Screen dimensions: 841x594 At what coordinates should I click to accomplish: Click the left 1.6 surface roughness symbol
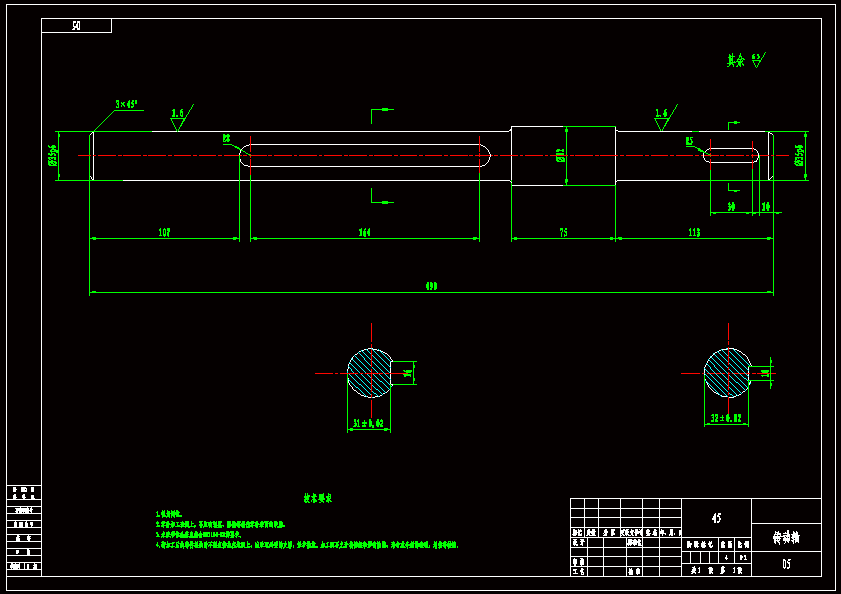tap(178, 116)
